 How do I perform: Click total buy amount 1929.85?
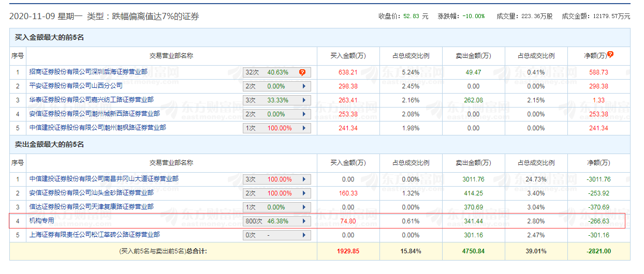click(348, 251)
